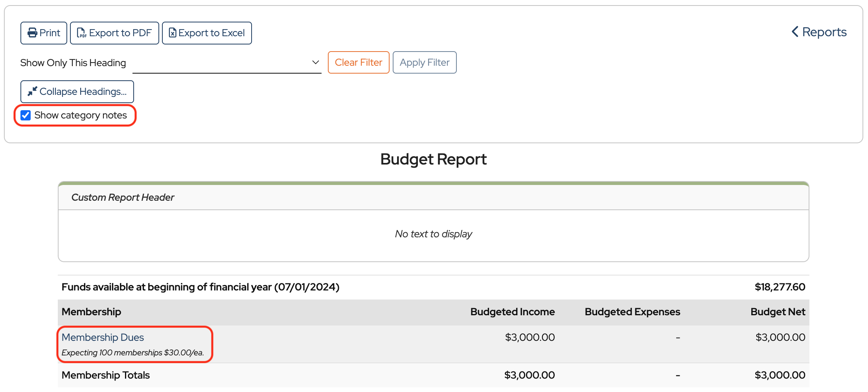
Task: Go back to Reports
Action: point(824,32)
